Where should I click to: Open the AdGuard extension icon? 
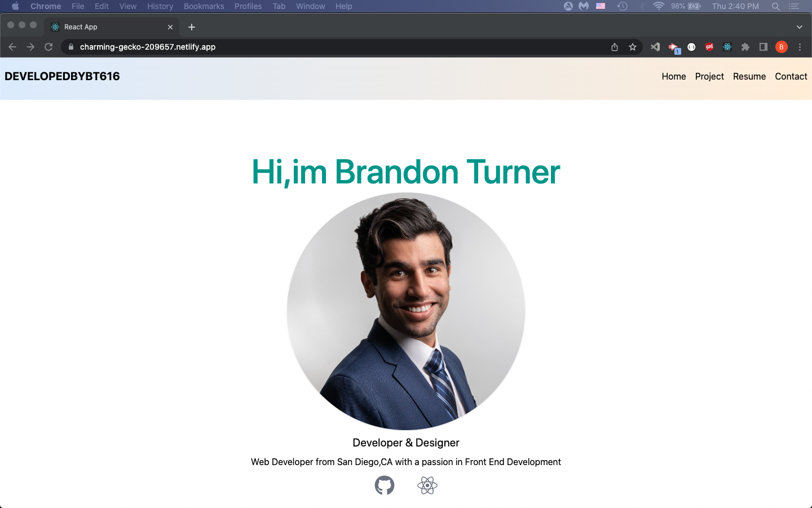(709, 47)
